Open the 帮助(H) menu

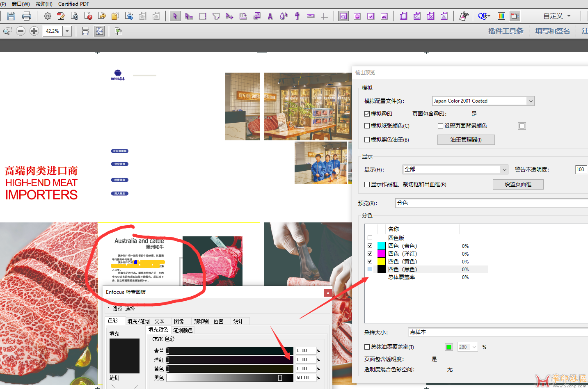coord(44,4)
